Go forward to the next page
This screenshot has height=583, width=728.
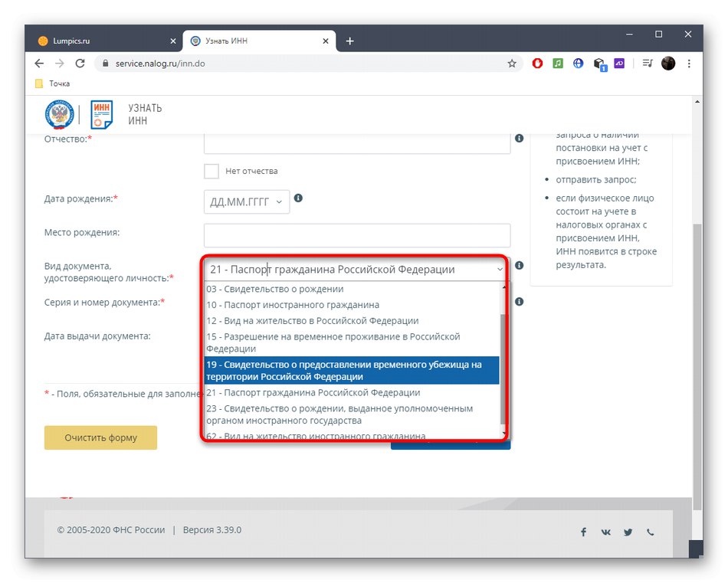click(60, 64)
